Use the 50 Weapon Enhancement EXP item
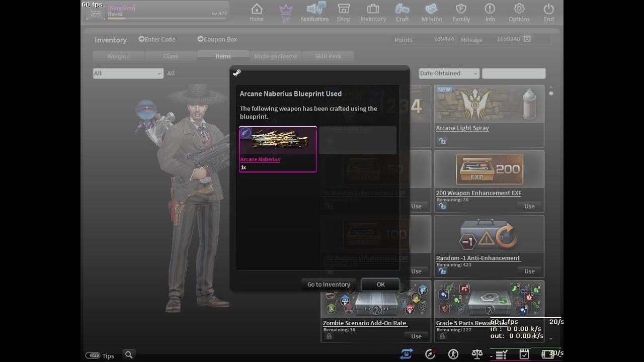The image size is (644, 362). pos(416,206)
